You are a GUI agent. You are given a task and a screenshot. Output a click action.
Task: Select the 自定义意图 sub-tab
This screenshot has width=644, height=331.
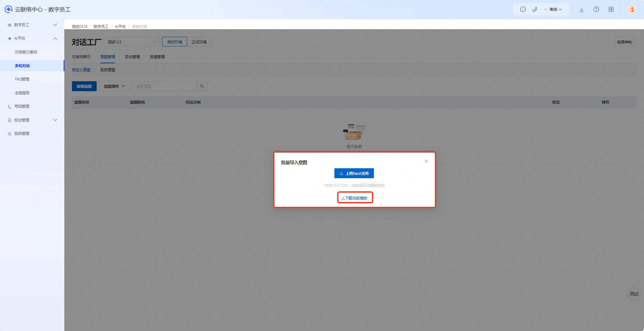tap(81, 70)
